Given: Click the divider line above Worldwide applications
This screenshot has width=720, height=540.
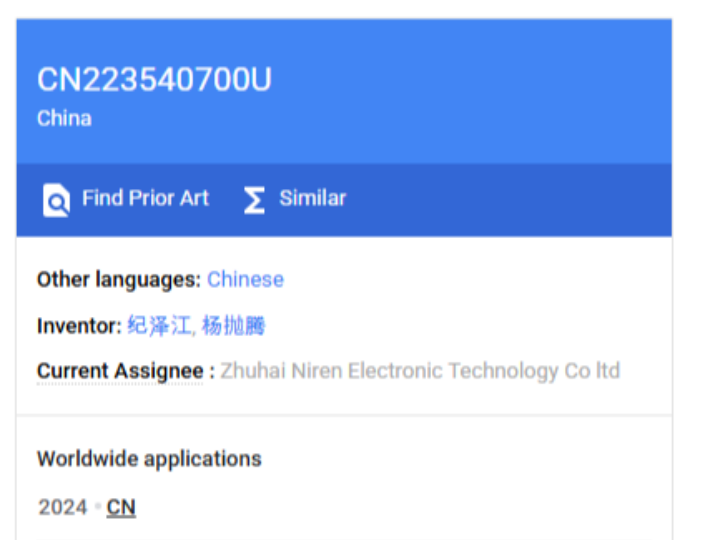Looking at the screenshot, I should click(344, 415).
